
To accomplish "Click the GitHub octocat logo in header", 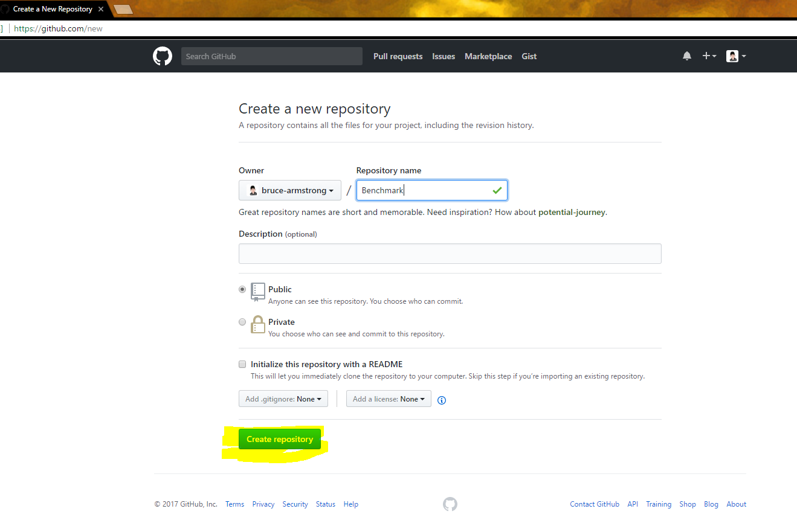I will (163, 56).
